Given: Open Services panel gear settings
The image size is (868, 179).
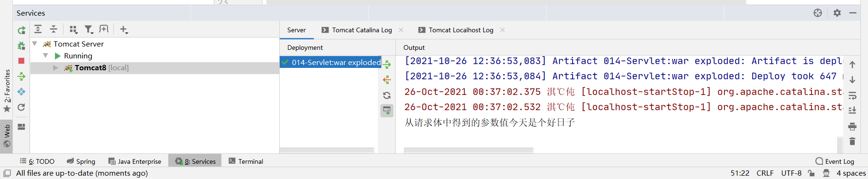Looking at the screenshot, I should coord(837,13).
